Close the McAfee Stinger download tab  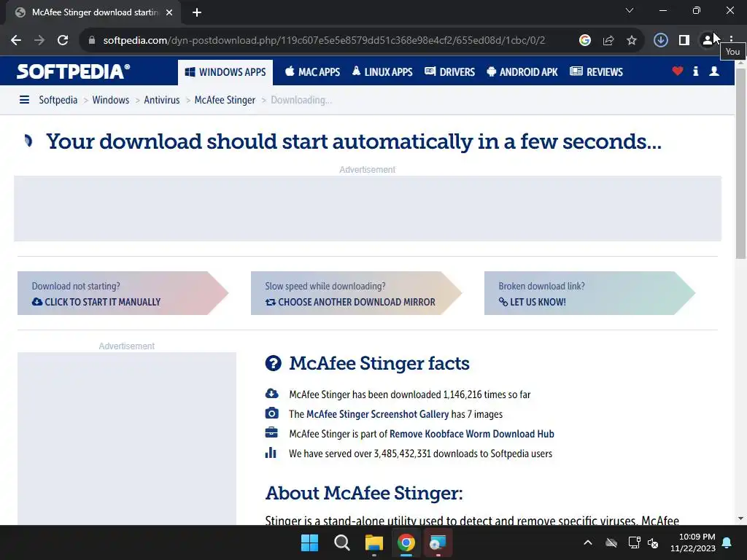click(x=169, y=13)
